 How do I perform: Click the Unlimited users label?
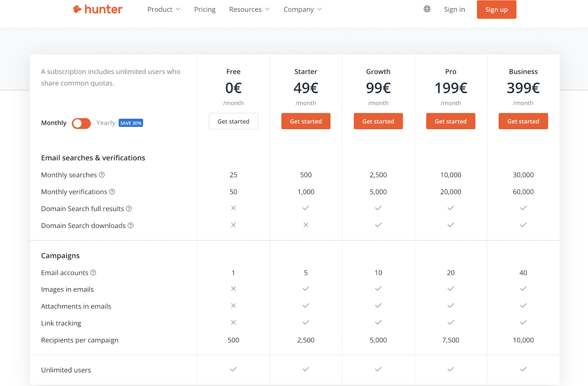(66, 370)
